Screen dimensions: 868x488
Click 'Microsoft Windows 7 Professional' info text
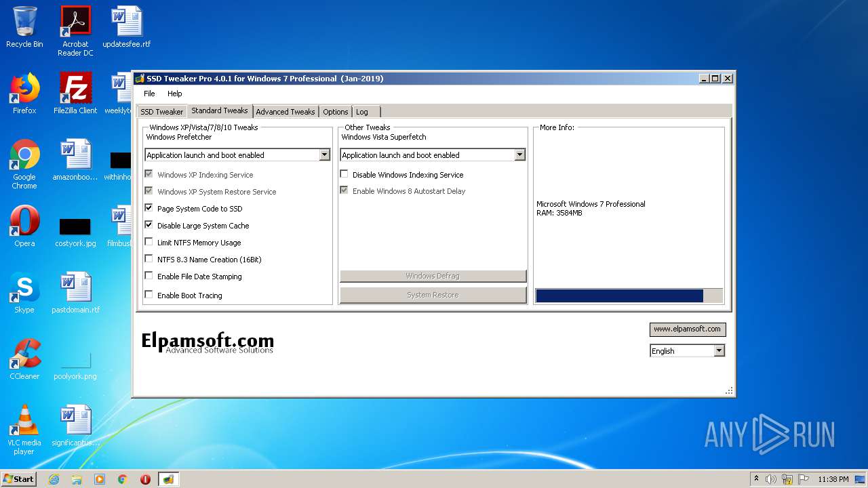click(x=591, y=204)
